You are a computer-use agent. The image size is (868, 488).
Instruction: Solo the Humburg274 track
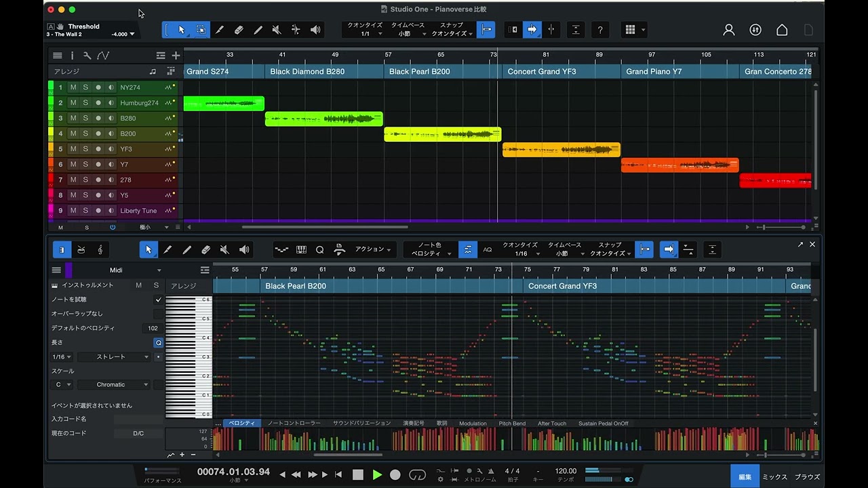pyautogui.click(x=85, y=103)
